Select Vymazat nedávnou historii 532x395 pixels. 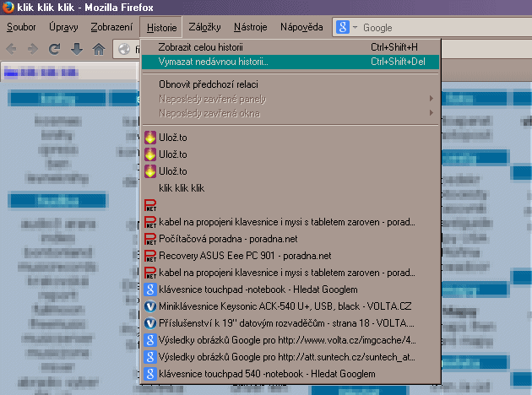pos(290,62)
